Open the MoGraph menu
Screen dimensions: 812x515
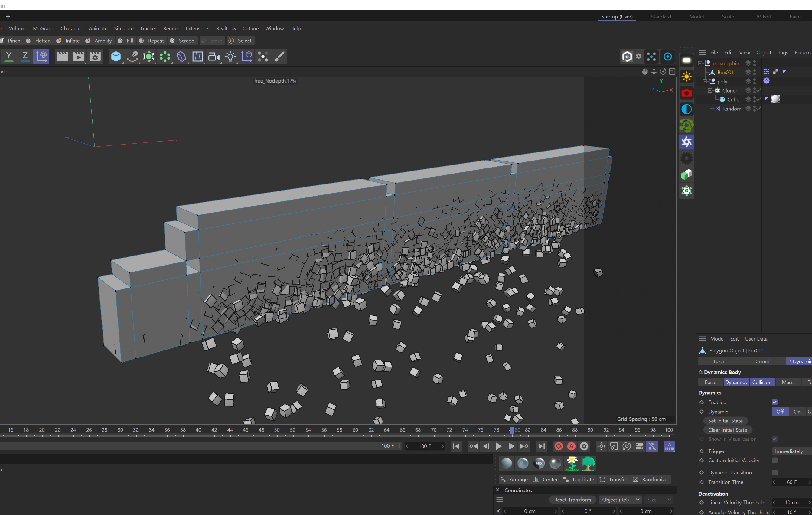[x=44, y=28]
